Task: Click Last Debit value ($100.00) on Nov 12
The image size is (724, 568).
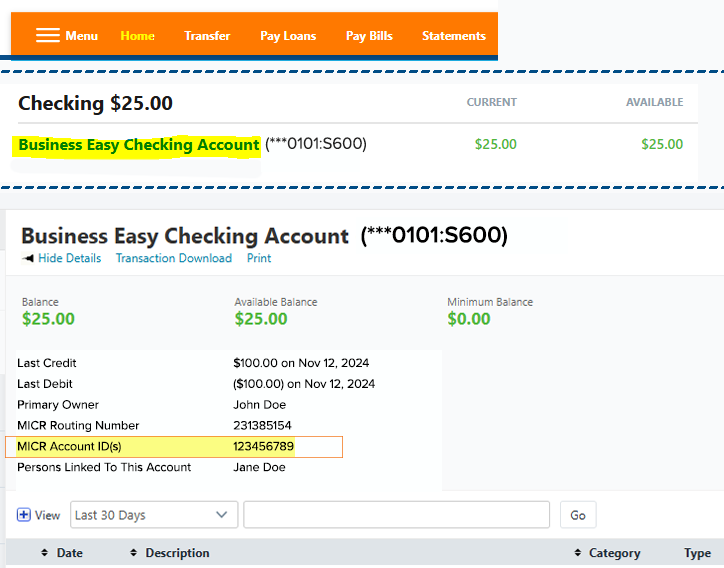Action: pyautogui.click(x=304, y=384)
